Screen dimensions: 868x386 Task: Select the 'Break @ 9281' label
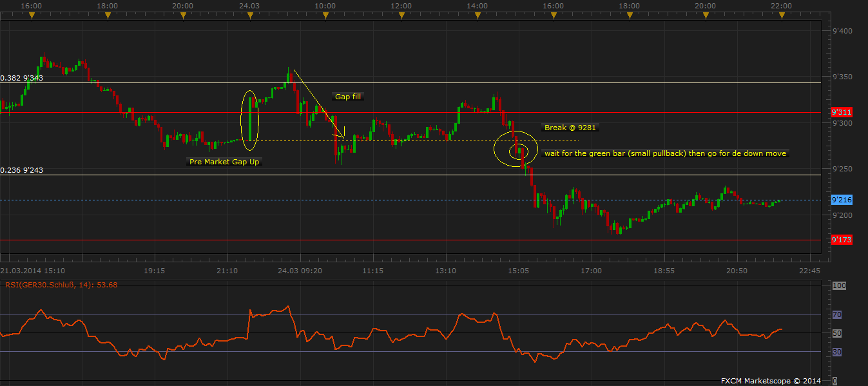570,128
